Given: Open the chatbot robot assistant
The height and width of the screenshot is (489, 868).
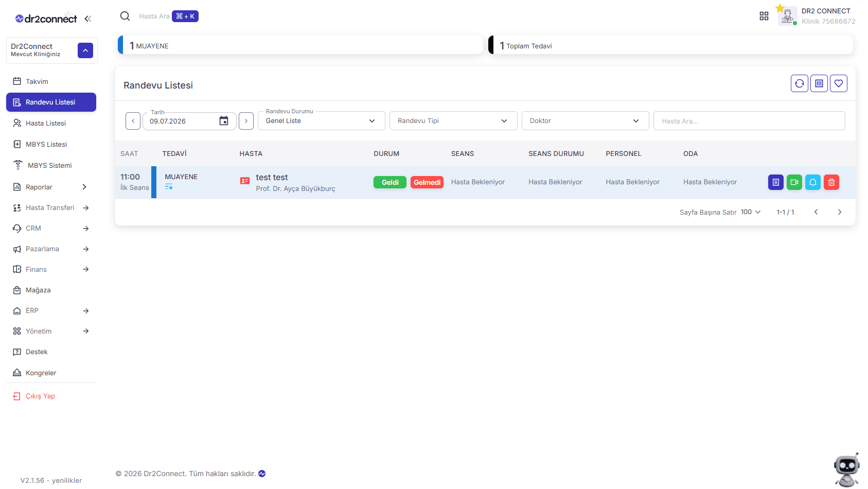Looking at the screenshot, I should (846, 469).
